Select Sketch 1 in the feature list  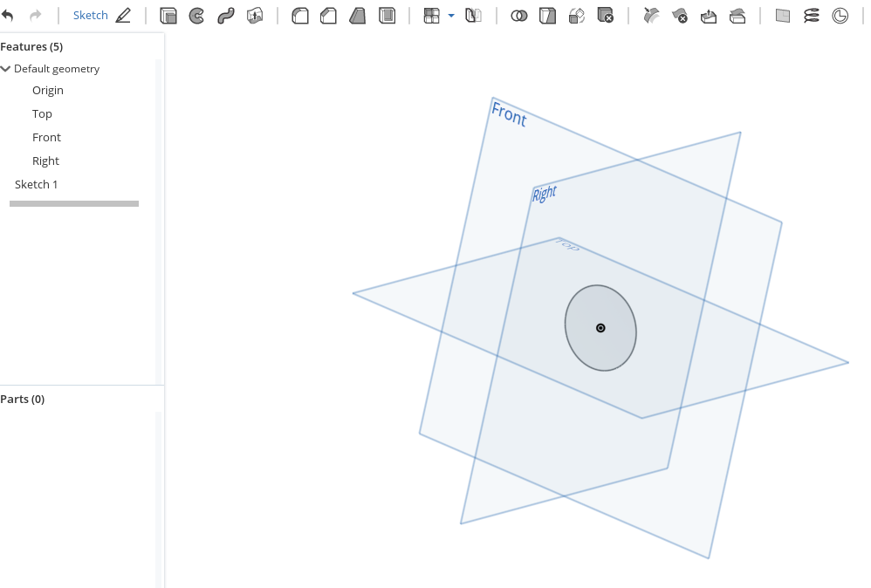37,184
